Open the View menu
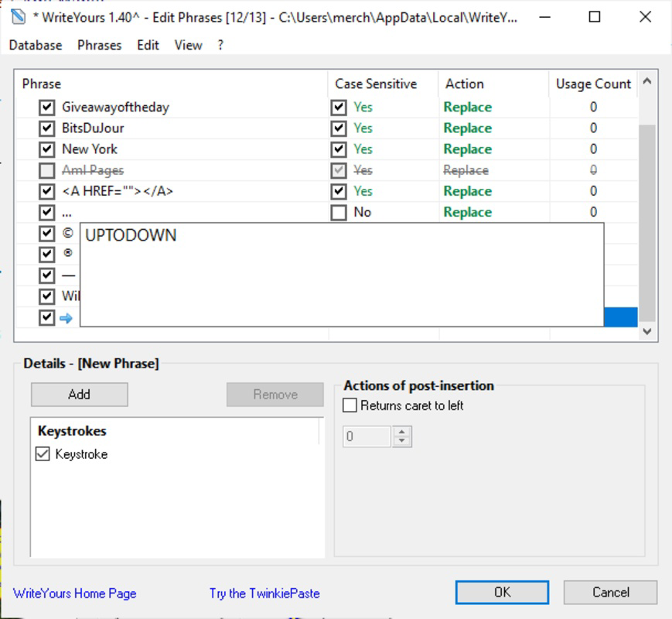The image size is (672, 619). [188, 45]
